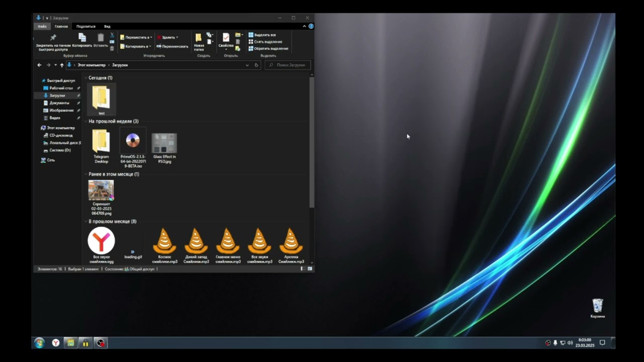Select CD-дисковод in the sidebar

tap(58, 135)
